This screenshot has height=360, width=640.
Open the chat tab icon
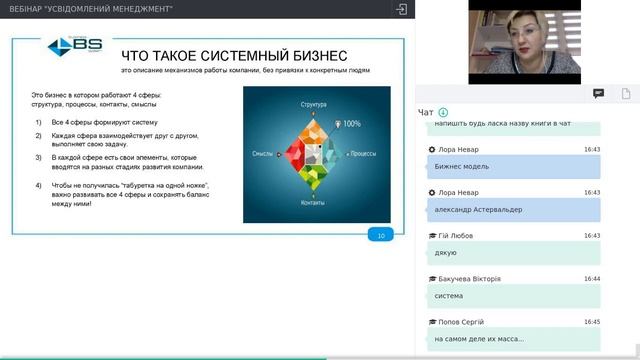click(x=598, y=94)
